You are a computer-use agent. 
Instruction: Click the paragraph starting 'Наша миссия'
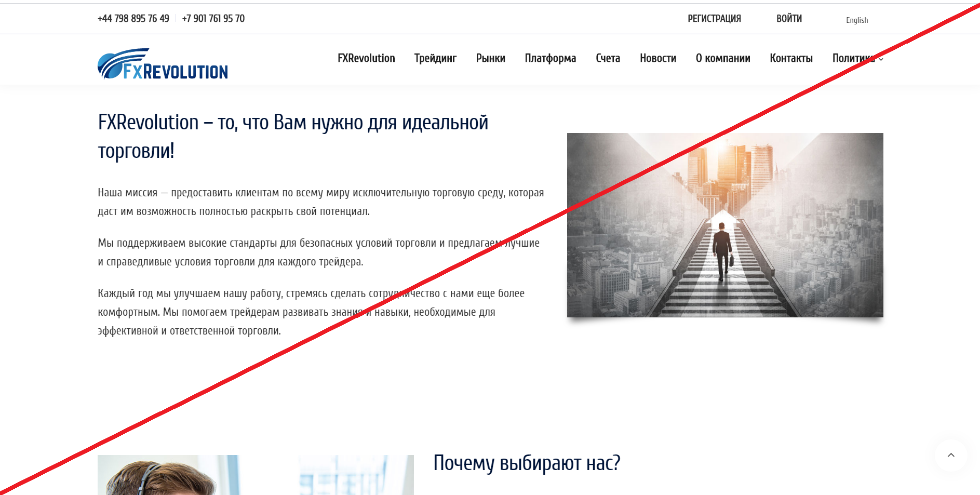coord(321,202)
